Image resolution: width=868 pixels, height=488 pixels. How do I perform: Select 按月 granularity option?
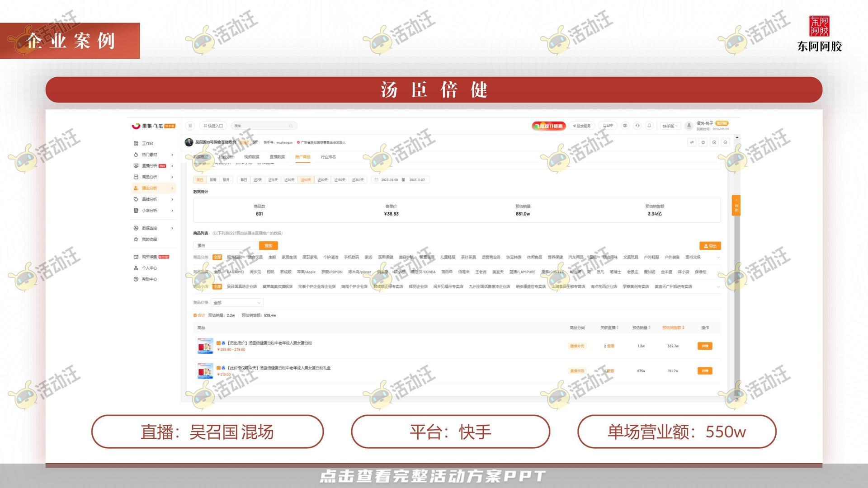[226, 180]
